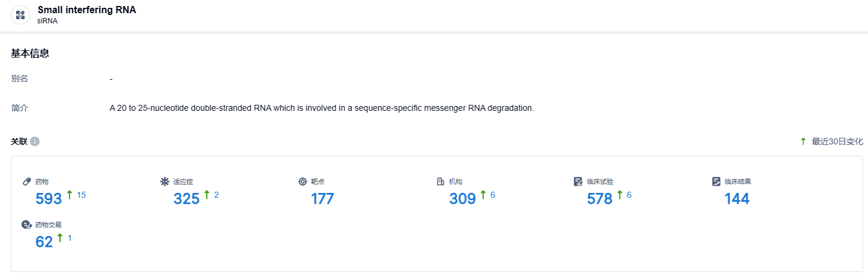Click the building icon for 机构
868x275 pixels.
tap(441, 182)
